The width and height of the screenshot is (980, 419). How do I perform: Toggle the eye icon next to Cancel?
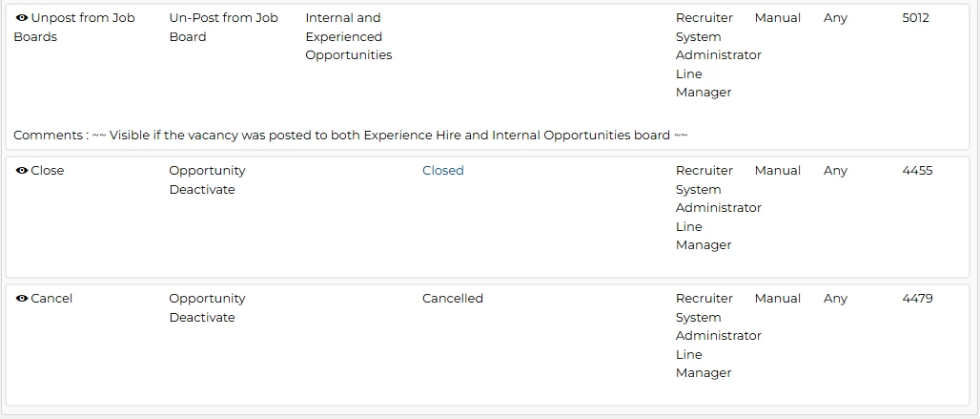[22, 299]
